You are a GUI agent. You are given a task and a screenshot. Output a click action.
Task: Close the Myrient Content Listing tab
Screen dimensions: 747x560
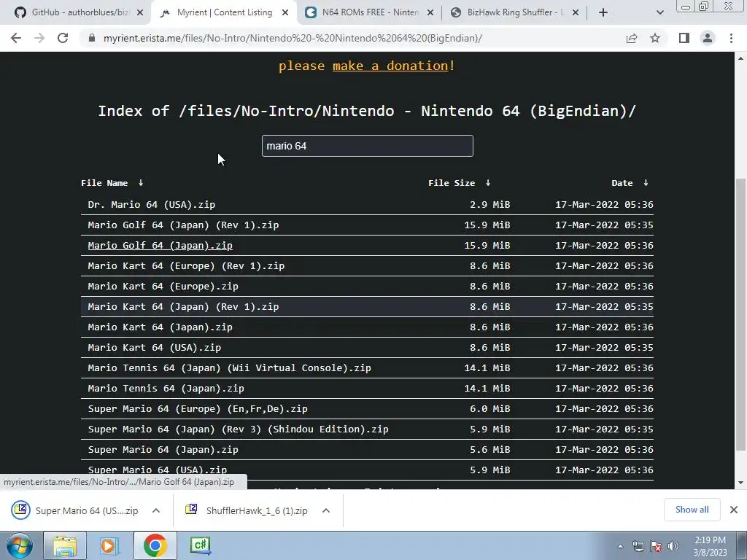click(285, 13)
